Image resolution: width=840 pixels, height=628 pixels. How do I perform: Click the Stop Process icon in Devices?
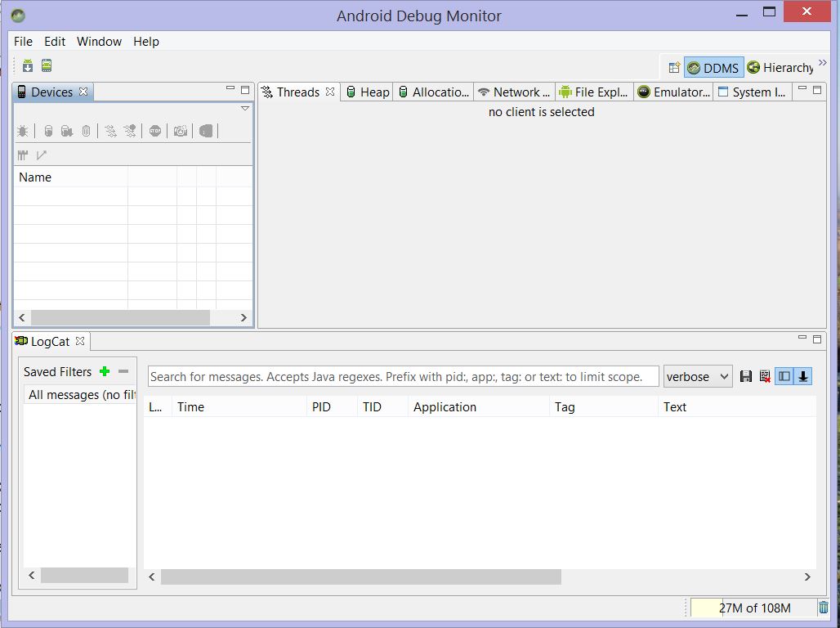tap(155, 131)
